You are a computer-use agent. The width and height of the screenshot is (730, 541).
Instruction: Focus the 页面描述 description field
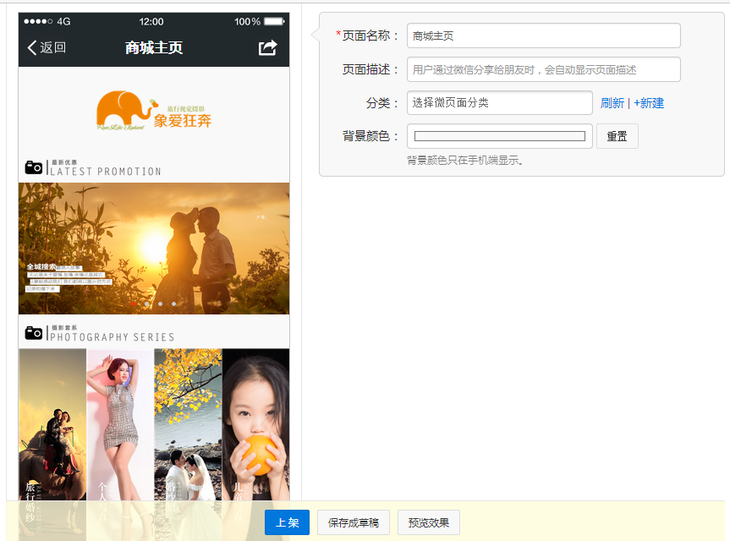tap(543, 70)
